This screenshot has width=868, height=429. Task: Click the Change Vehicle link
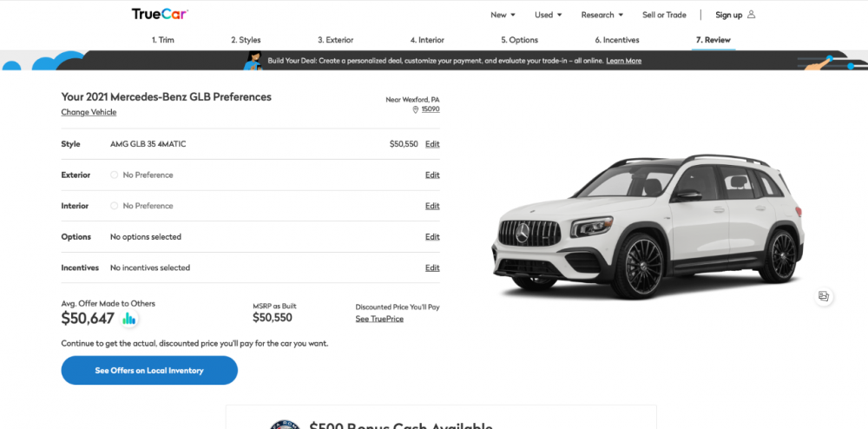[x=89, y=112]
